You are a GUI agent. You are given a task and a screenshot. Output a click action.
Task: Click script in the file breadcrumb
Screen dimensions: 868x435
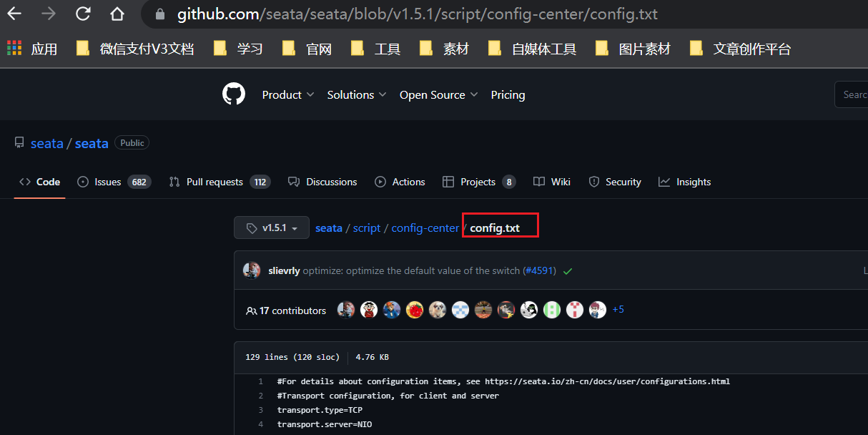coord(367,228)
